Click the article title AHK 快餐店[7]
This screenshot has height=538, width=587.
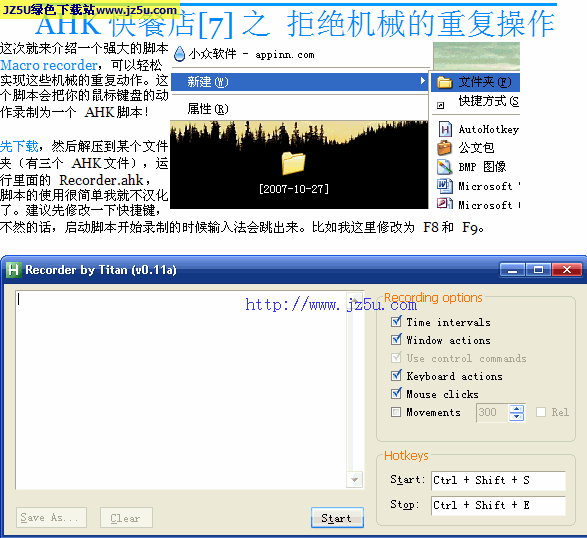[134, 25]
